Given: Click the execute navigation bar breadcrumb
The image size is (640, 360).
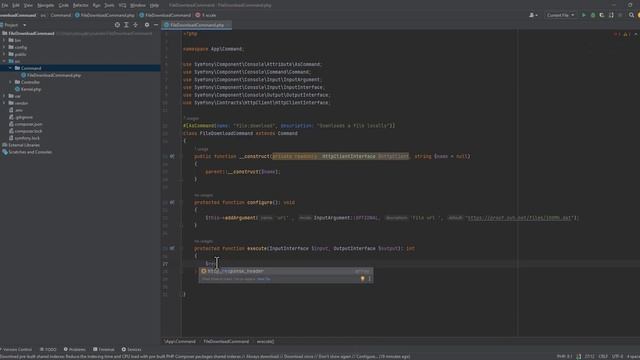Looking at the screenshot, I should click(x=206, y=15).
